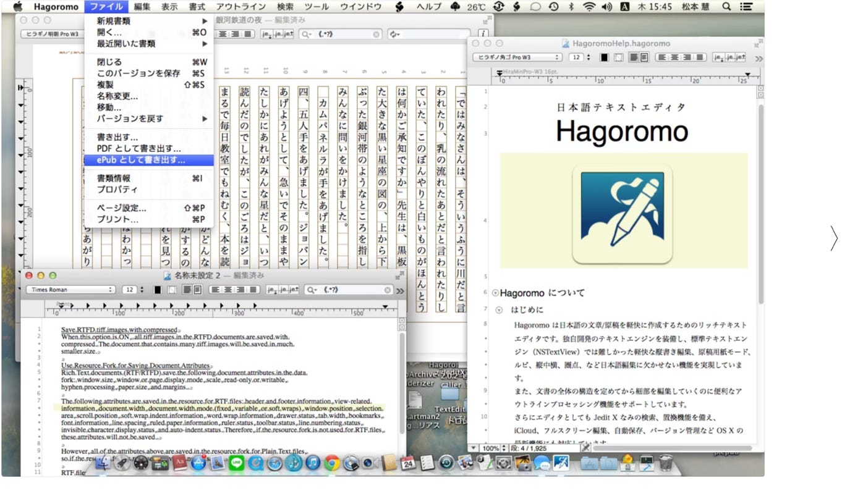The height and width of the screenshot is (504, 842).
Task: Choose ページ設定 from ファイル menu
Action: (149, 208)
